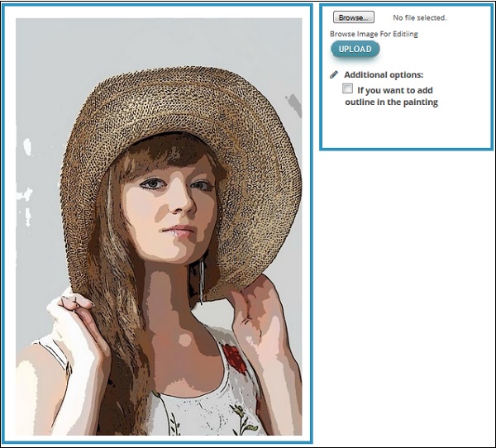Click the woman's raised fist on the left
The image size is (496, 448).
click(74, 314)
